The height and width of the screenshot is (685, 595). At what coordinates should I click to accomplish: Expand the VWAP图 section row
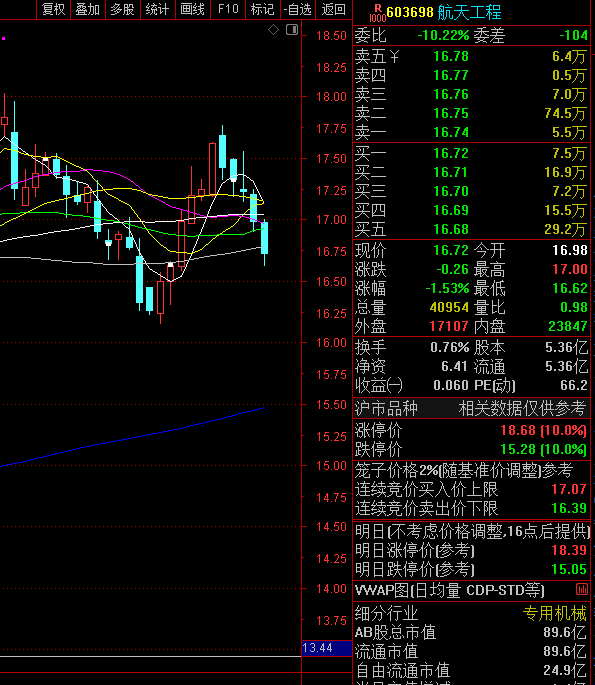click(x=471, y=590)
